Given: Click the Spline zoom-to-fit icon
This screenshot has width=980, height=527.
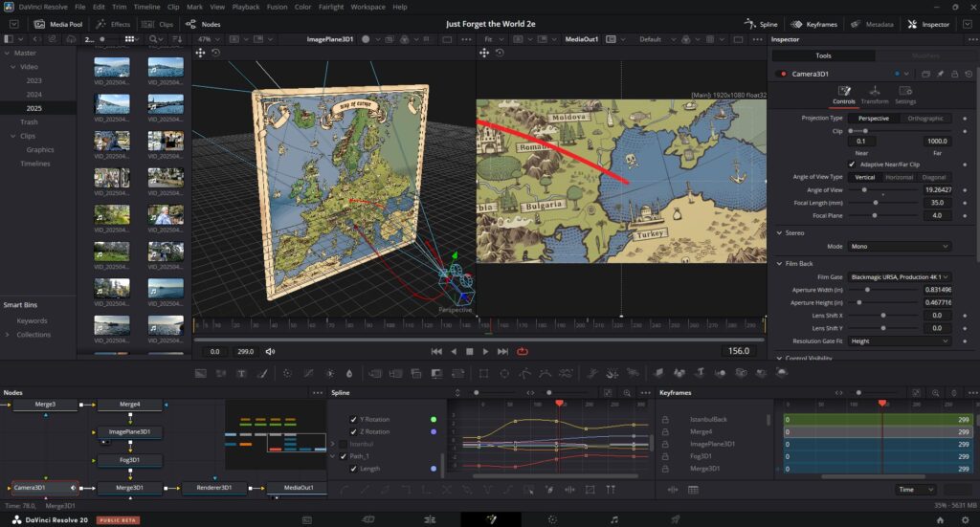Looking at the screenshot, I should (x=608, y=393).
